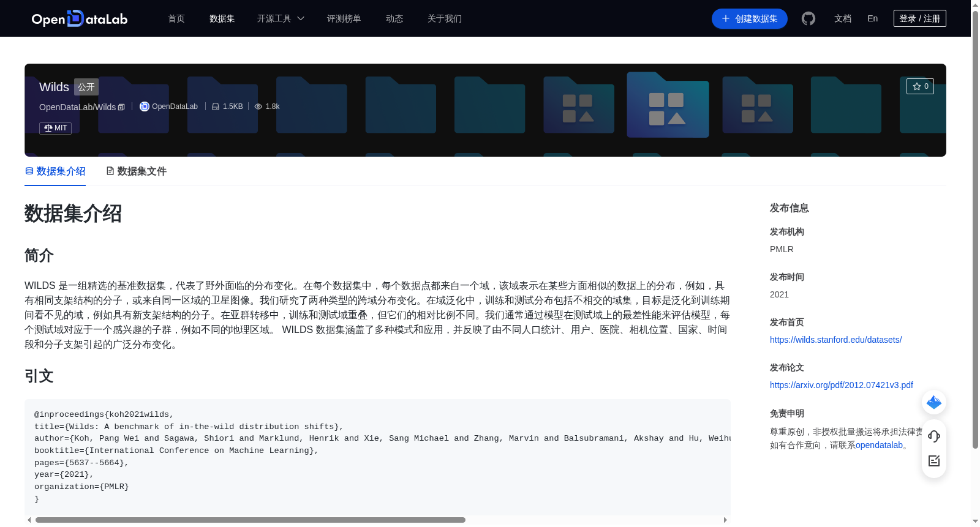The height and width of the screenshot is (527, 980).
Task: Open the 关于我们 about page
Action: click(x=445, y=19)
